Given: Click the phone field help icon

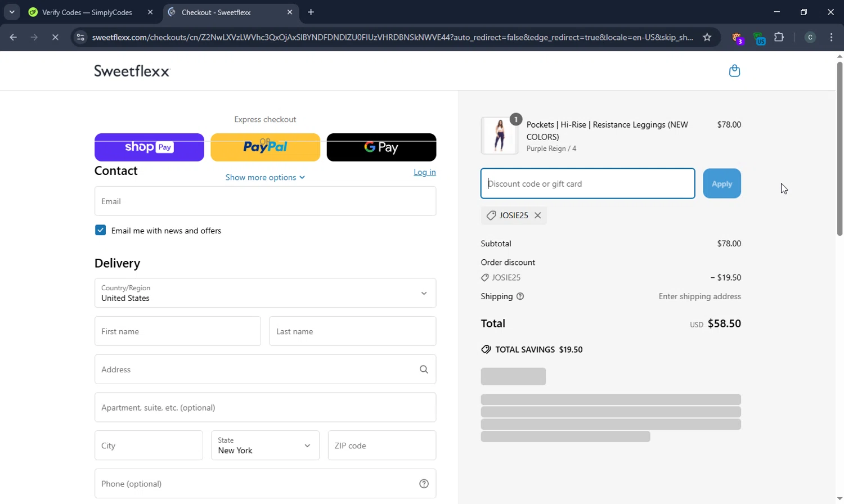Looking at the screenshot, I should pos(424,484).
